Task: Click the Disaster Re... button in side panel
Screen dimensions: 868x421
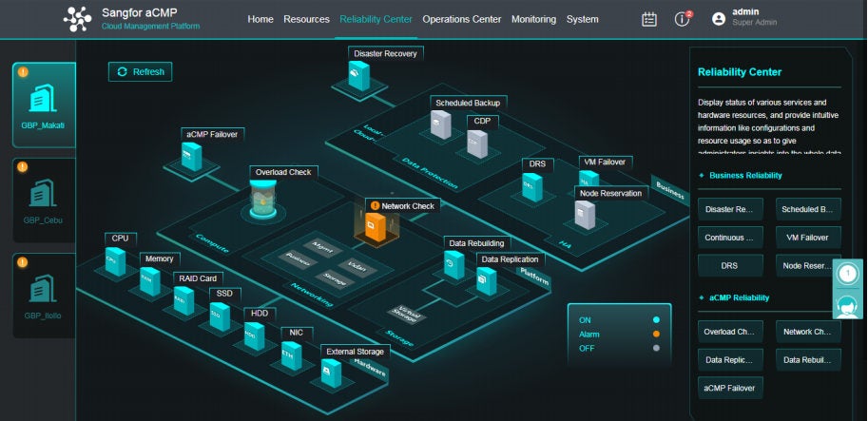Action: click(730, 209)
